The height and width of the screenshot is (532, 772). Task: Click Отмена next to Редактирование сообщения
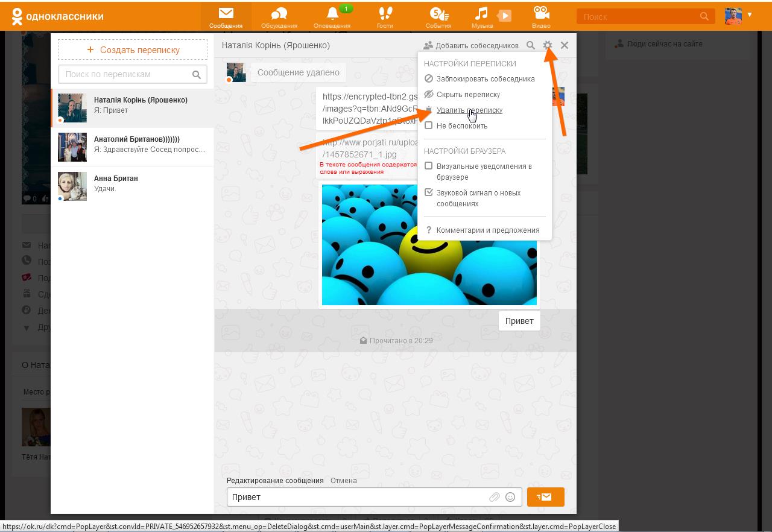tap(344, 481)
